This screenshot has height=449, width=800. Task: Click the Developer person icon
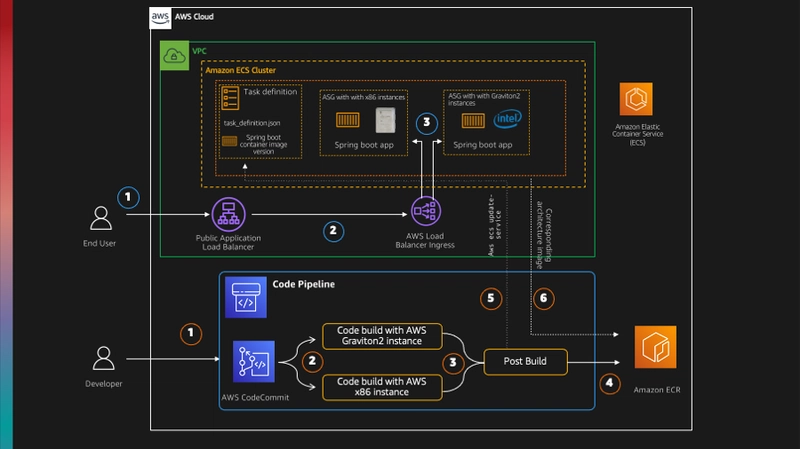[x=104, y=358]
